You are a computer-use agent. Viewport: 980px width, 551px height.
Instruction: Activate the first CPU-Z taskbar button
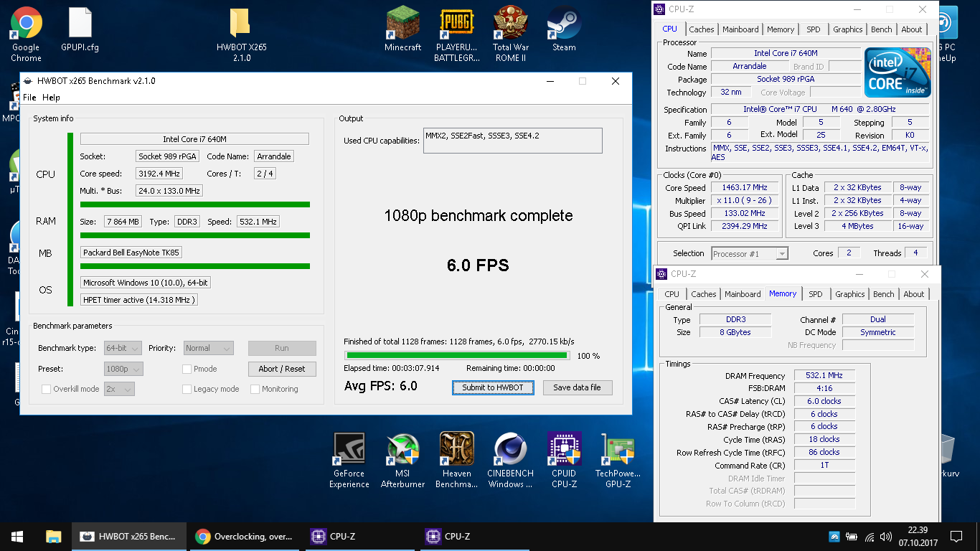tap(359, 536)
